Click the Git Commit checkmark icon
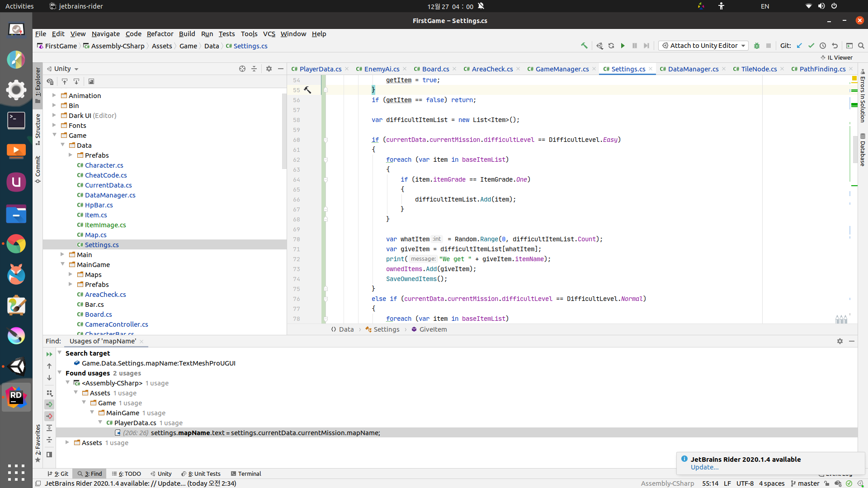Screen dimensions: 868x488 pos(811,46)
